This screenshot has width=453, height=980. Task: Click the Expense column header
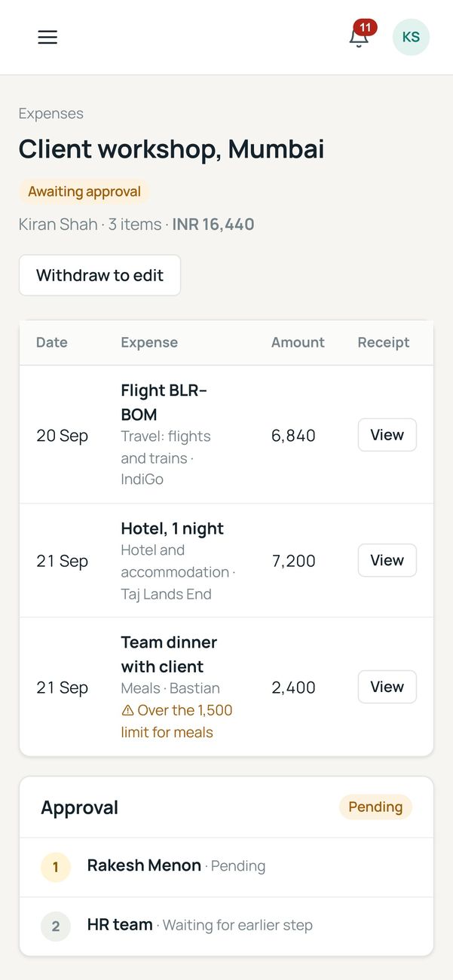click(149, 342)
